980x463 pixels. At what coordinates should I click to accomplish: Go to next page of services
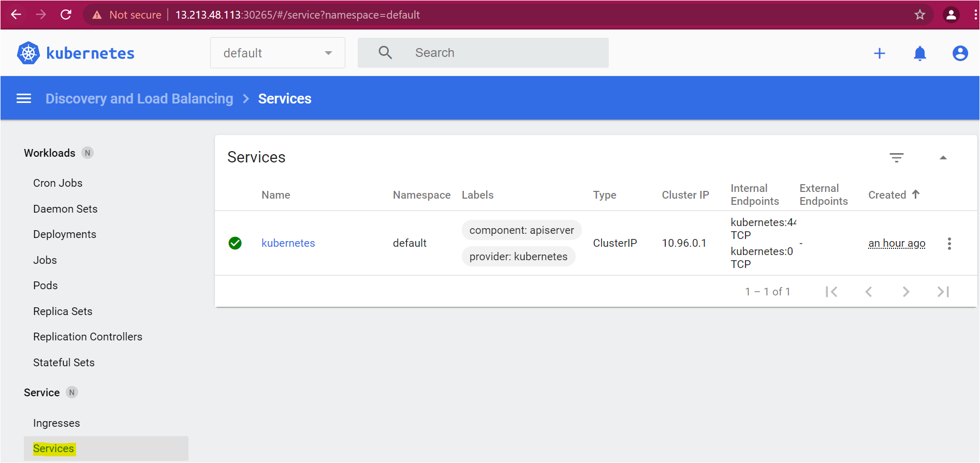[x=906, y=292]
